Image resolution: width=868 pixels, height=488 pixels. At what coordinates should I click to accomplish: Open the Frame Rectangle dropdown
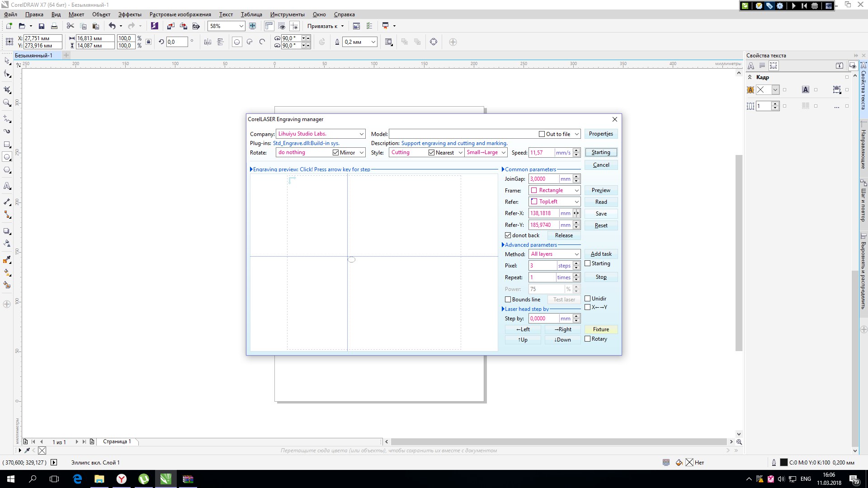coord(576,191)
